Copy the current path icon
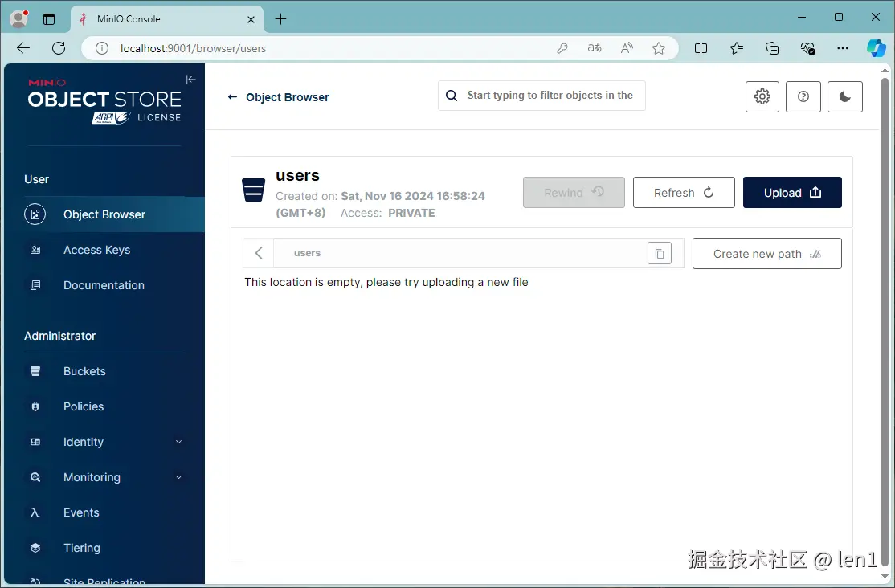This screenshot has width=895, height=588. (x=660, y=254)
